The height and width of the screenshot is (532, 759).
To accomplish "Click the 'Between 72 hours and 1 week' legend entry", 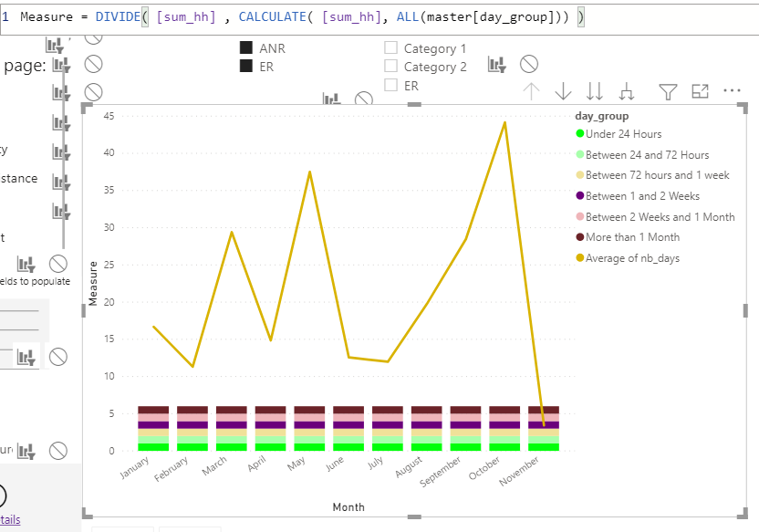I will [x=652, y=175].
